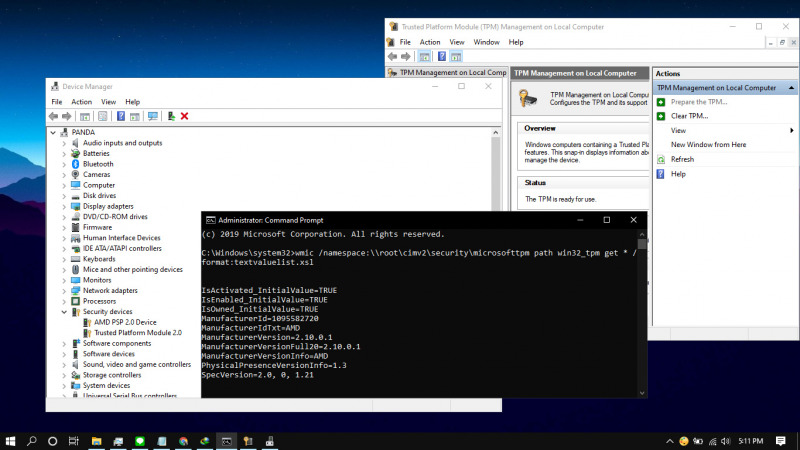Click Device Manager scrollbar up arrow
Image resolution: width=800 pixels, height=450 pixels.
click(495, 133)
